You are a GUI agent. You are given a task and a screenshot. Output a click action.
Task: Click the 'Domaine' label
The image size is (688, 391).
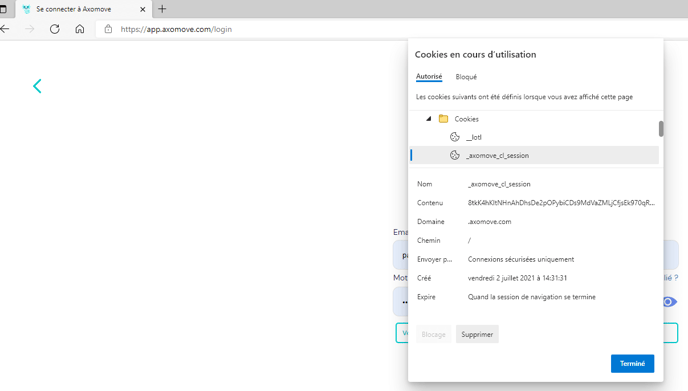[x=430, y=222]
